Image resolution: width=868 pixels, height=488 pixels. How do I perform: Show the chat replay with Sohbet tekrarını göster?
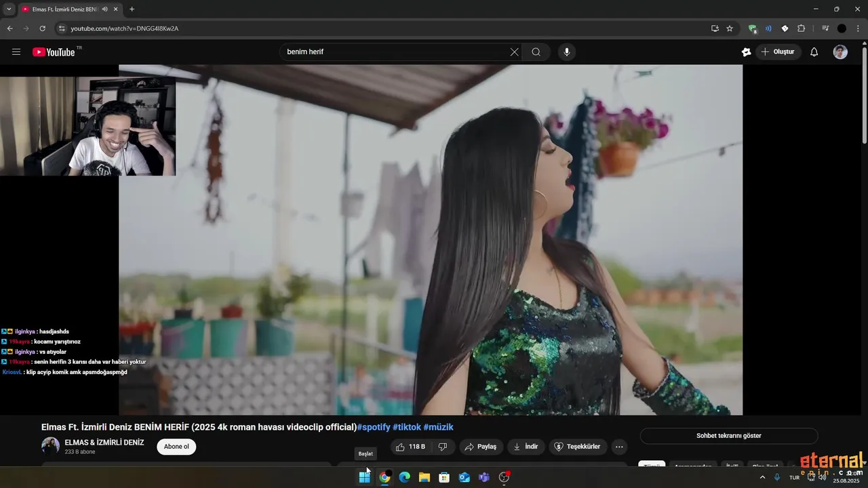point(729,436)
